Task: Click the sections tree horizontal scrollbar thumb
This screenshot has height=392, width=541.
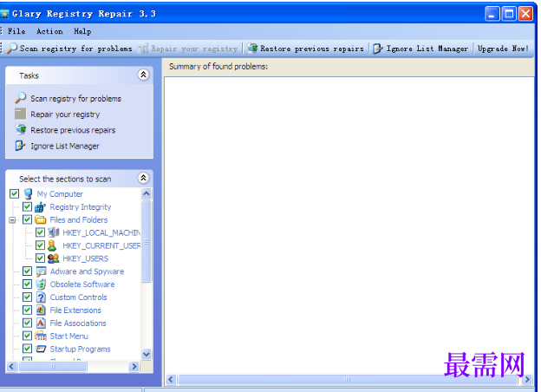Action: point(52,367)
